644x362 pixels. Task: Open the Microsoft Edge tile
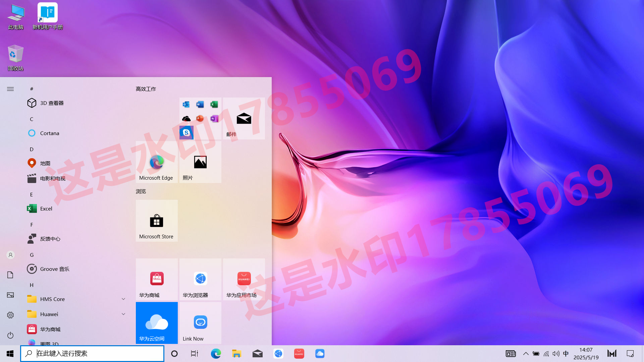coord(157,162)
